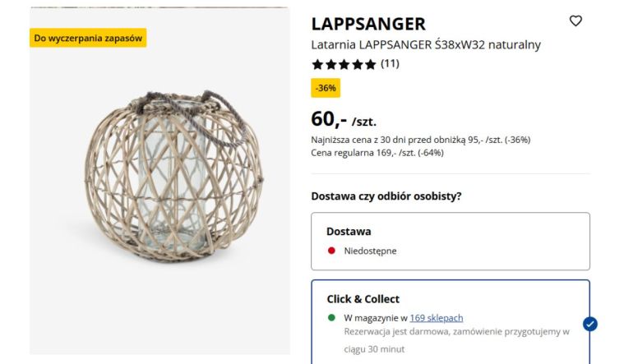624x364 pixels.
Task: Click the lowest 30-day price text
Action: coord(420,140)
